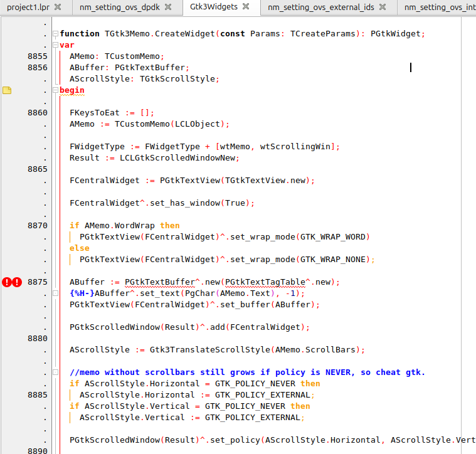Image resolution: width=476 pixels, height=454 pixels.
Task: Toggle fold marker on the {%H-} line
Action: [x=55, y=293]
